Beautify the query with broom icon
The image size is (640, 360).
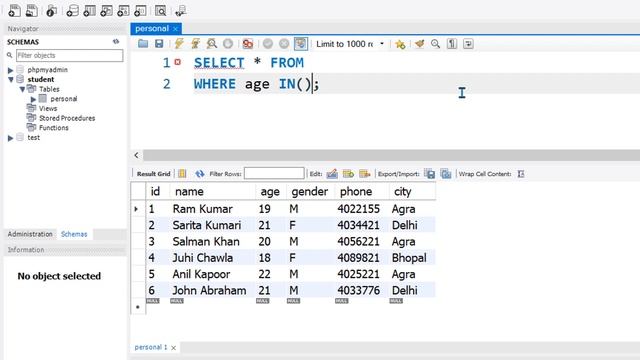419,44
